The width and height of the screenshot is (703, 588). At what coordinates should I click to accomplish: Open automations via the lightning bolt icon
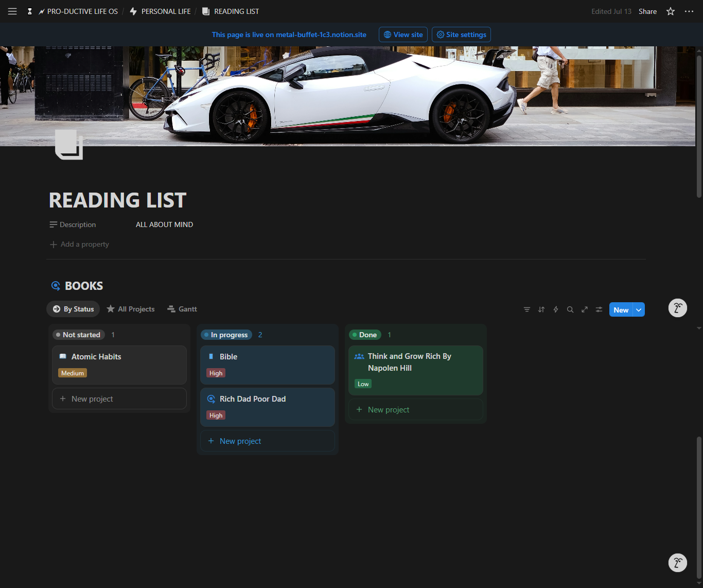point(556,309)
